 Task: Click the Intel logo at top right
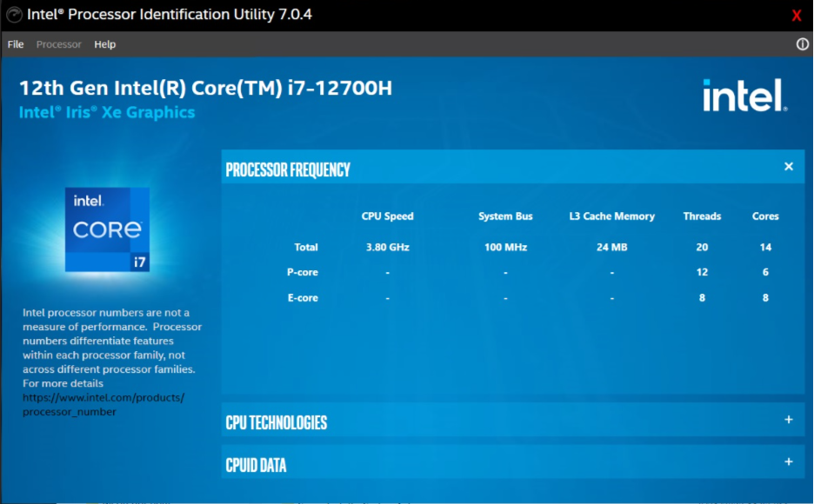745,95
